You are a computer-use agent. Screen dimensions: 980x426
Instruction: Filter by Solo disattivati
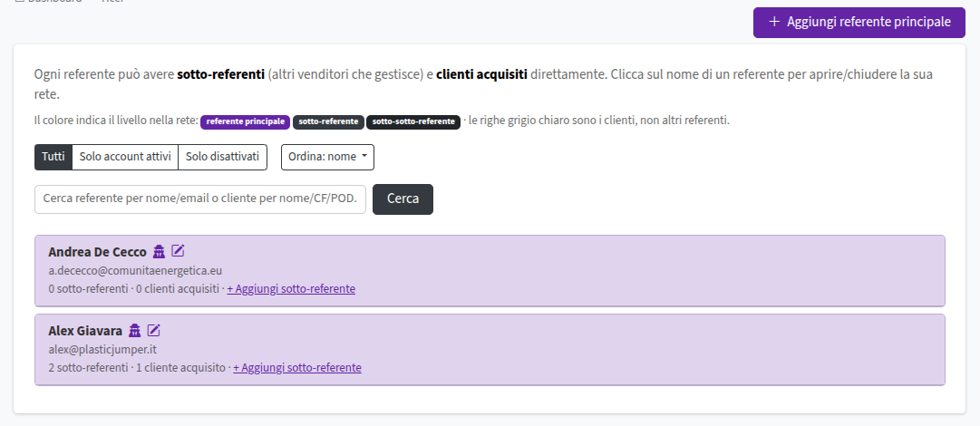coord(222,157)
